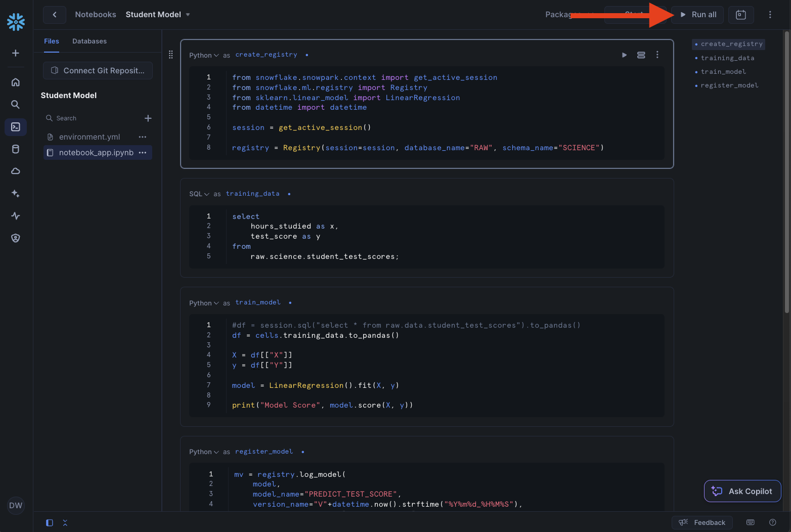Open the AI & ML sparkle icon

(x=16, y=193)
